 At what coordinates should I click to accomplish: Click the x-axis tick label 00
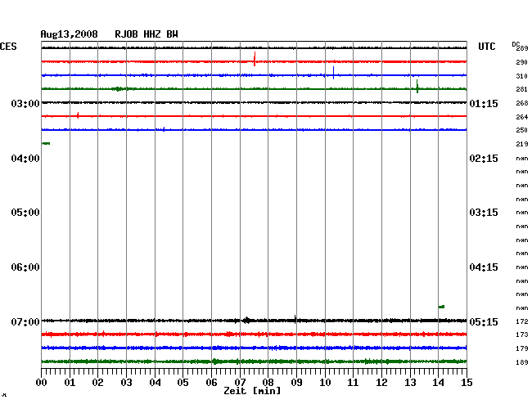pyautogui.click(x=42, y=383)
